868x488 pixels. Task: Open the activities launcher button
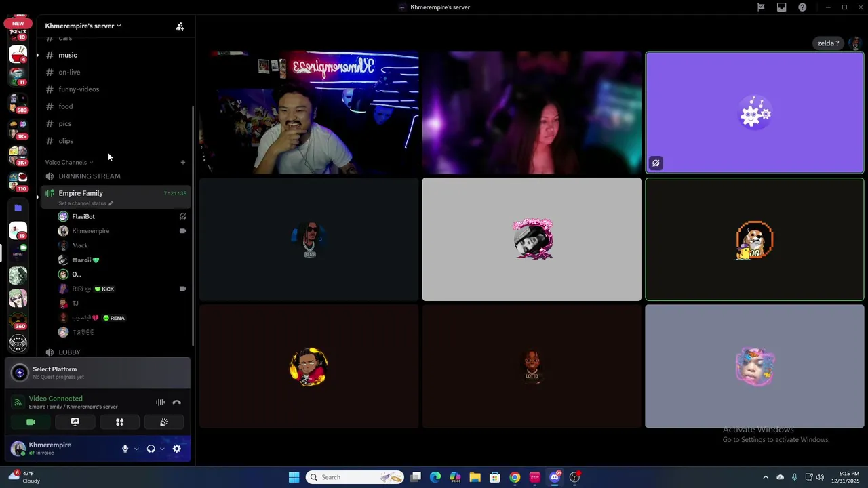[x=119, y=422]
